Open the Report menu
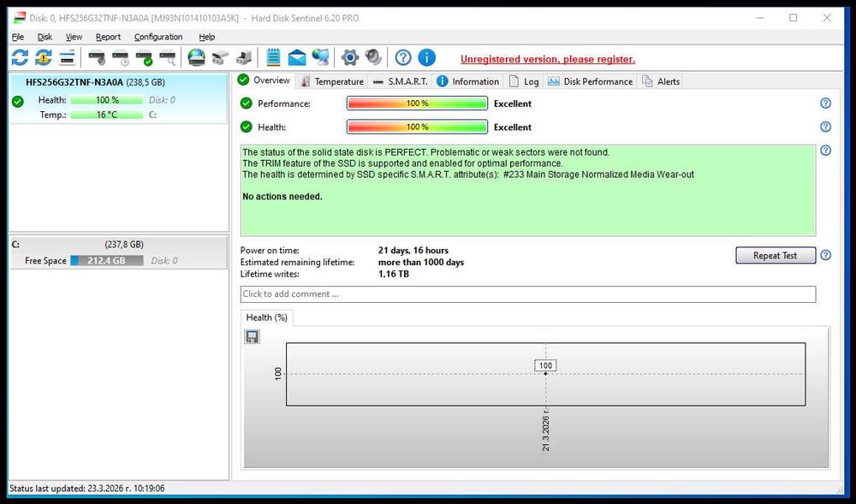Image resolution: width=856 pixels, height=504 pixels. (x=108, y=37)
